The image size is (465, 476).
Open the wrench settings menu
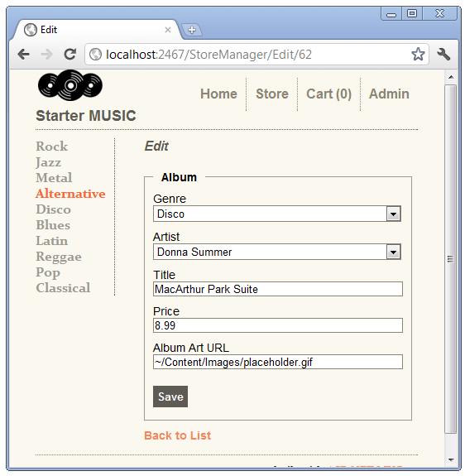(443, 55)
